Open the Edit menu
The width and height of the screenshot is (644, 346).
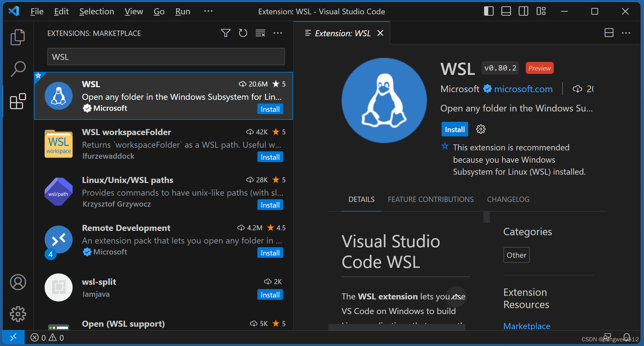point(62,11)
